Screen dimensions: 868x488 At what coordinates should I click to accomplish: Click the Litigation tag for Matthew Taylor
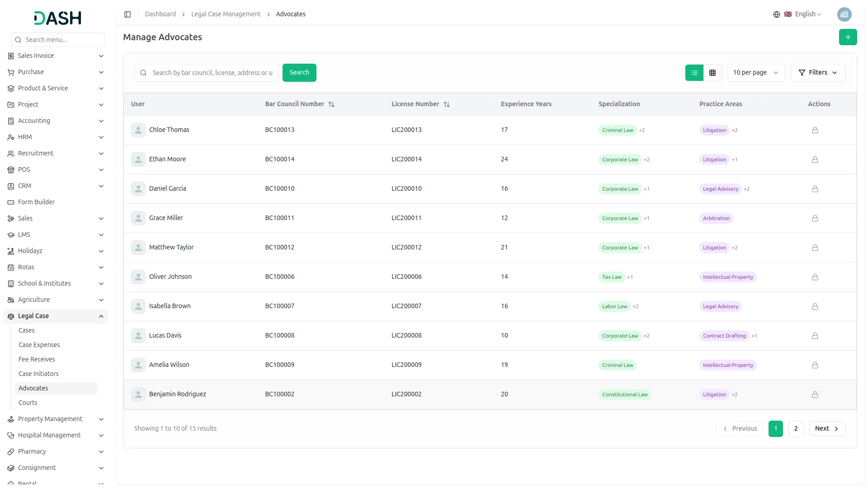(x=714, y=248)
